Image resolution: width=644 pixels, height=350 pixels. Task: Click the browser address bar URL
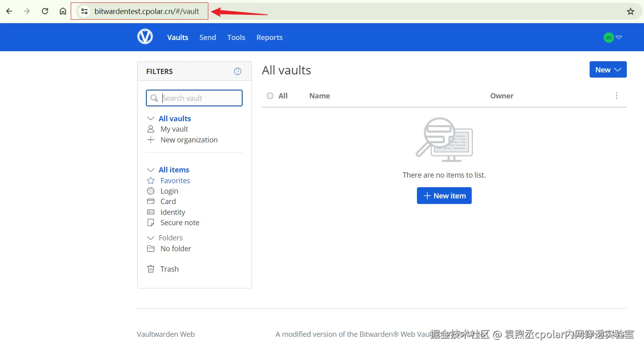[147, 11]
